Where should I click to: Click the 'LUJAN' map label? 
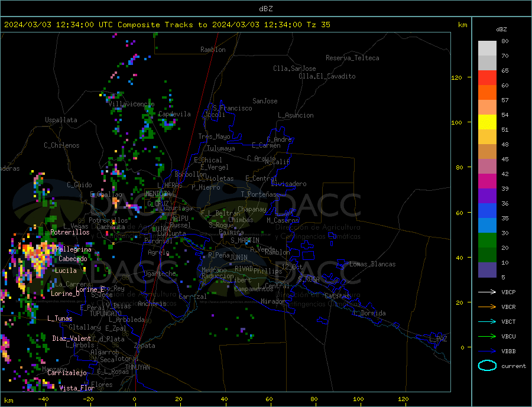coord(161,230)
